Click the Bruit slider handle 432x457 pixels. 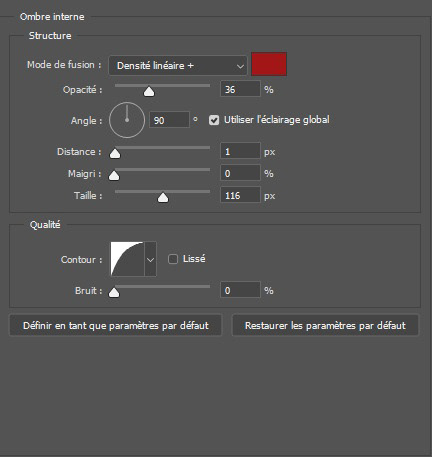pos(114,293)
